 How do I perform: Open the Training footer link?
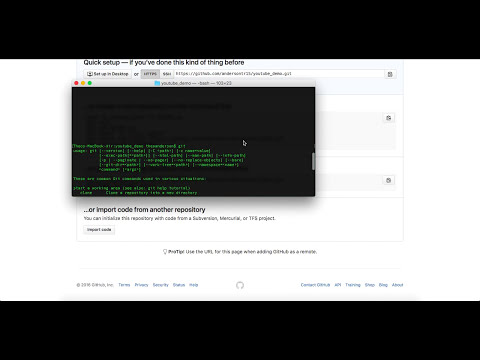353,285
